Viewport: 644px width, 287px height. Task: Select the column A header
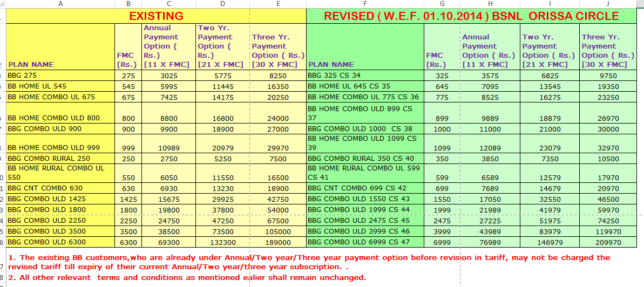tap(60, 4)
